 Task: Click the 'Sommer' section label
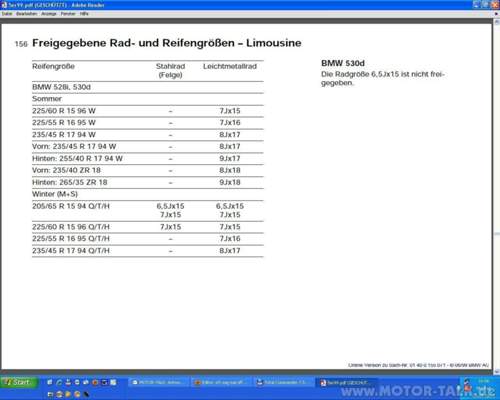click(47, 99)
